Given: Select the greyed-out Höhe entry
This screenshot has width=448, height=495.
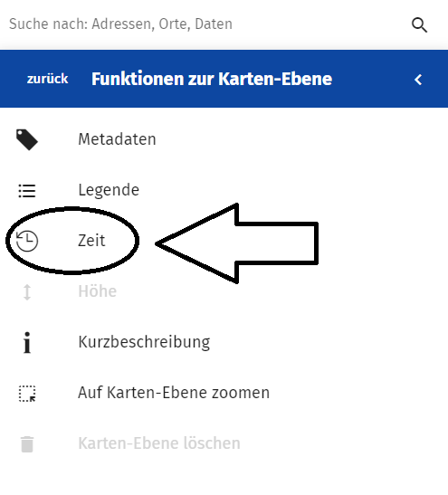Looking at the screenshot, I should click(97, 291).
